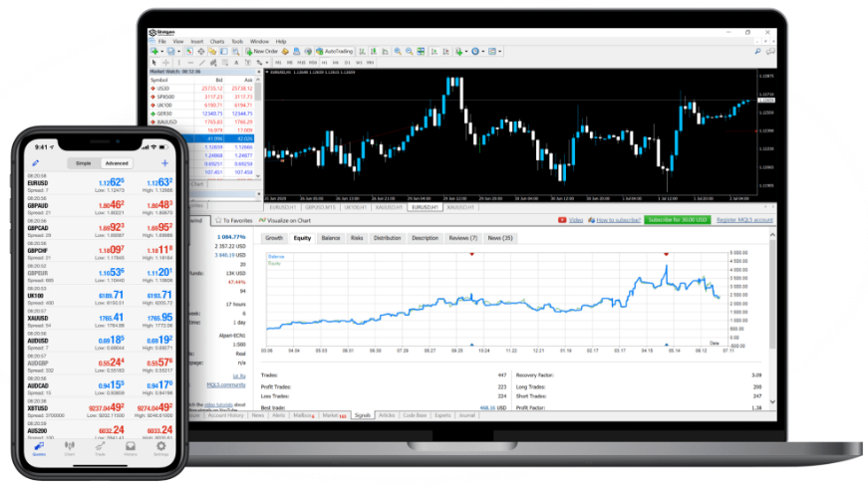Open Settings gear on phone bottom bar
The height and width of the screenshot is (496, 868).
pyautogui.click(x=161, y=448)
